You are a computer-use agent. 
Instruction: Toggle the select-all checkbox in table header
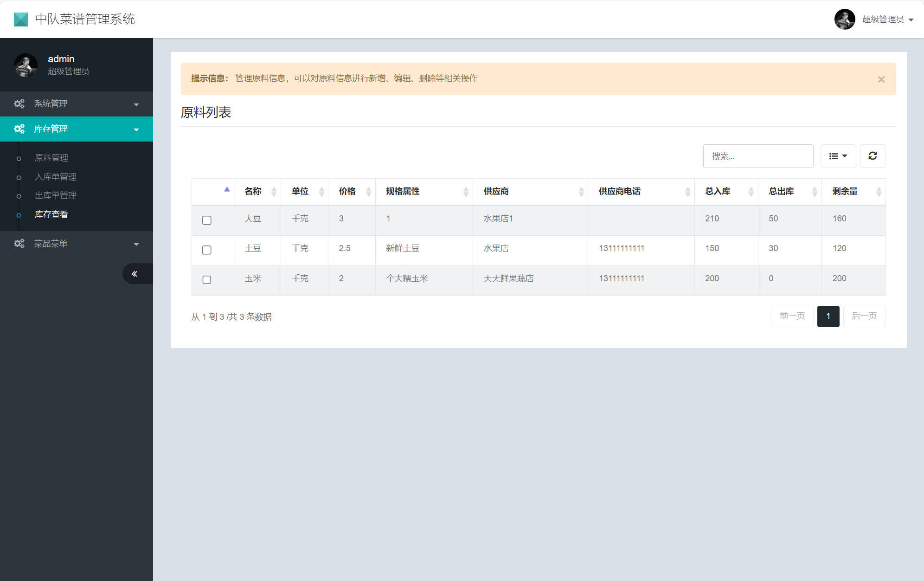point(227,189)
